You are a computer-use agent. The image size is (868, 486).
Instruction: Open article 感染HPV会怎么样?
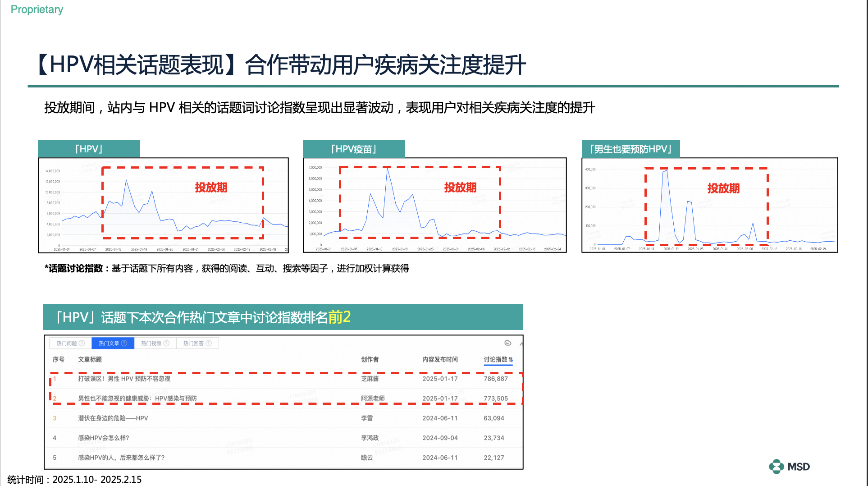pos(104,438)
